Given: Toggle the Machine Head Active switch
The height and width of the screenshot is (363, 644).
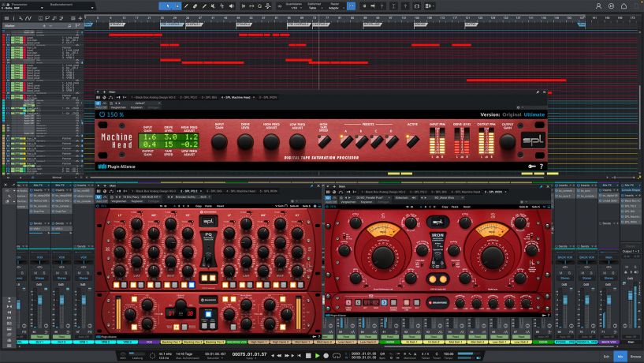Looking at the screenshot, I should tap(412, 141).
